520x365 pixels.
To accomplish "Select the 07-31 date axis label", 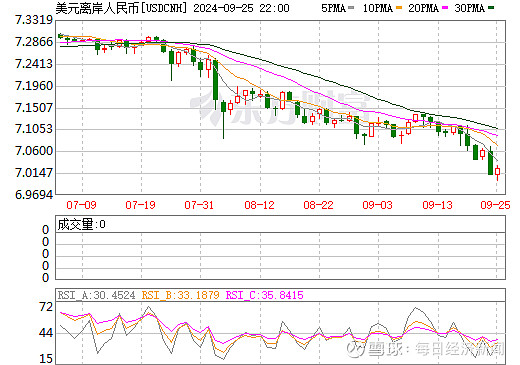I will [199, 205].
